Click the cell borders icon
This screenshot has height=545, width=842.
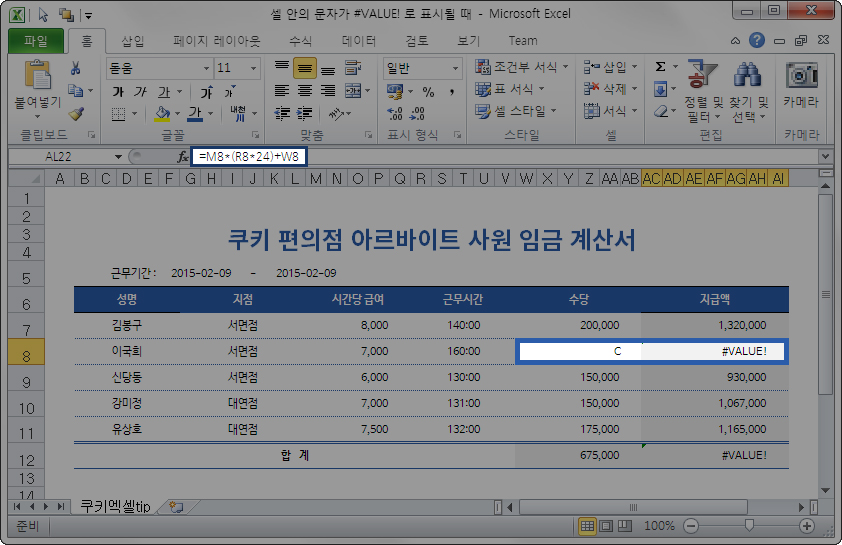(119, 114)
